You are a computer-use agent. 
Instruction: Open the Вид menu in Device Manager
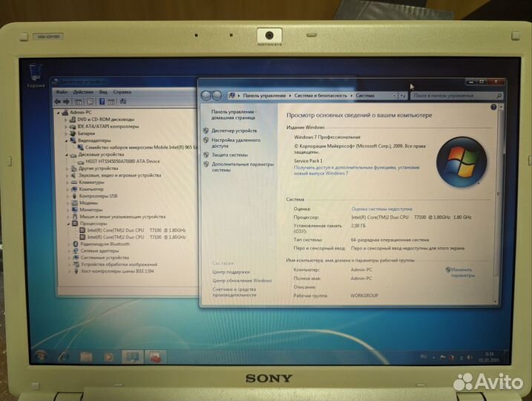tap(103, 92)
